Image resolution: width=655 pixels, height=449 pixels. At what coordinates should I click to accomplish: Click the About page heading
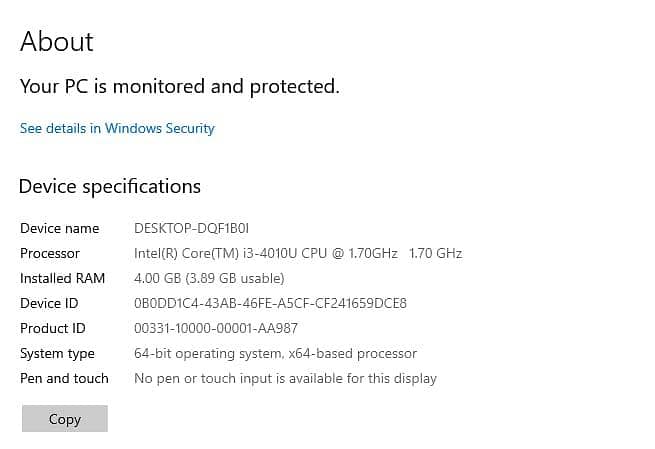pos(57,42)
